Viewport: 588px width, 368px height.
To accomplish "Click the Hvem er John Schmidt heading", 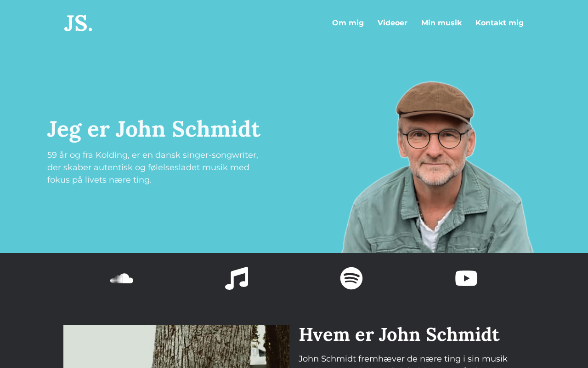I will [x=399, y=334].
